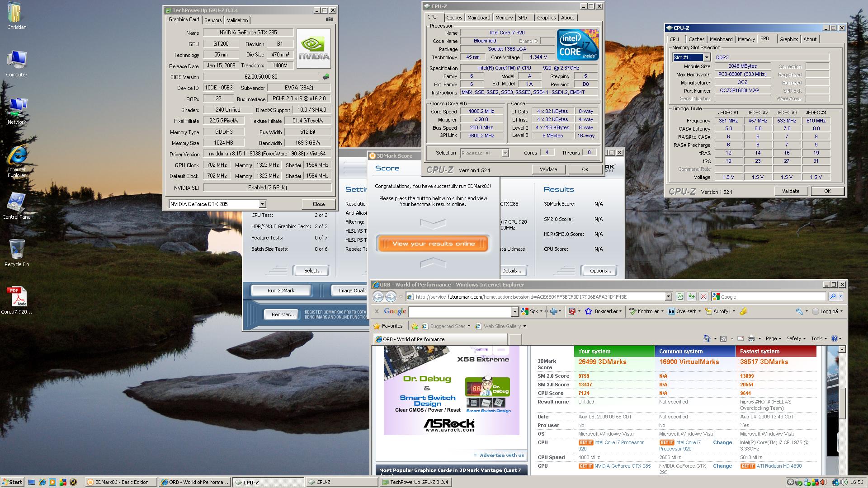Image resolution: width=868 pixels, height=488 pixels.
Task: Click Google Toolbar Bokmerker star icon
Action: 588,311
